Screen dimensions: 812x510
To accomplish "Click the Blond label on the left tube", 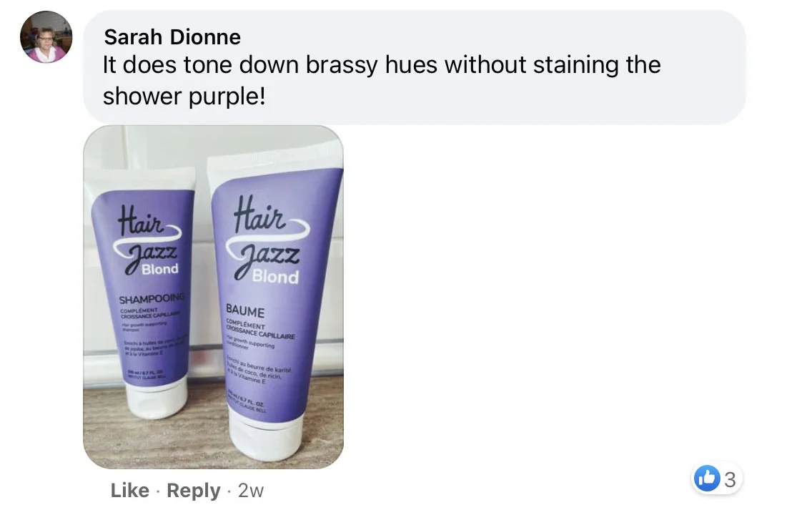I will [x=160, y=269].
